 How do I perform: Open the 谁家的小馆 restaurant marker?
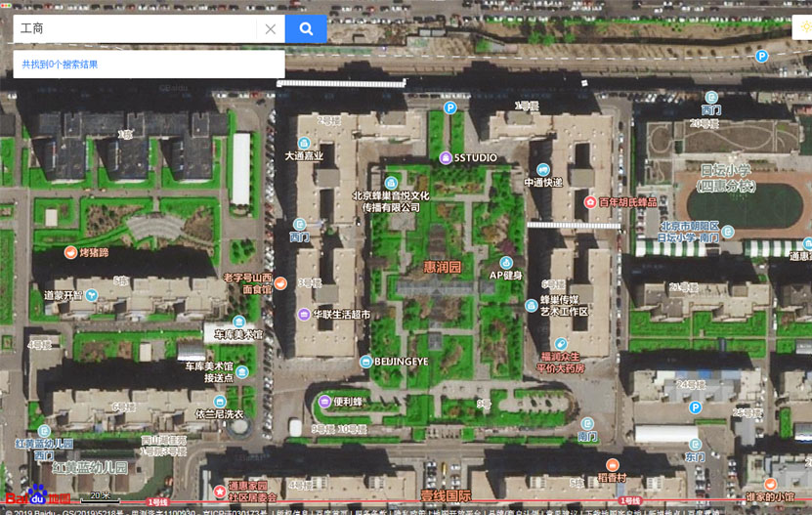click(770, 485)
